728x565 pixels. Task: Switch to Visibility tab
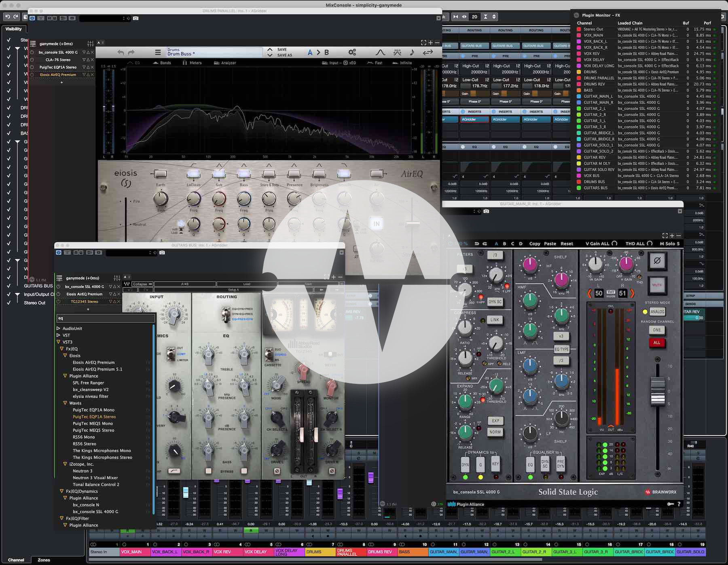tap(14, 29)
